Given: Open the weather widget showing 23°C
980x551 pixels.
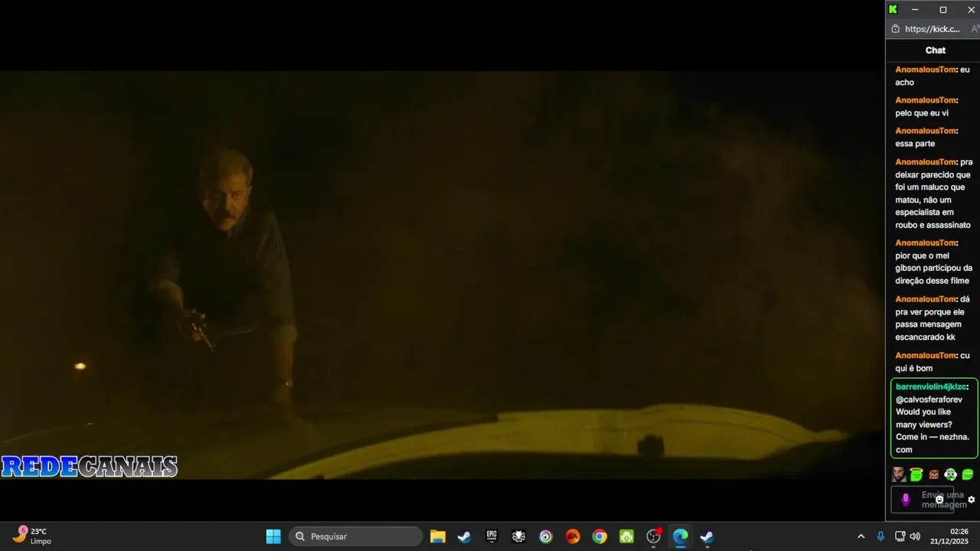Looking at the screenshot, I should click(32, 536).
